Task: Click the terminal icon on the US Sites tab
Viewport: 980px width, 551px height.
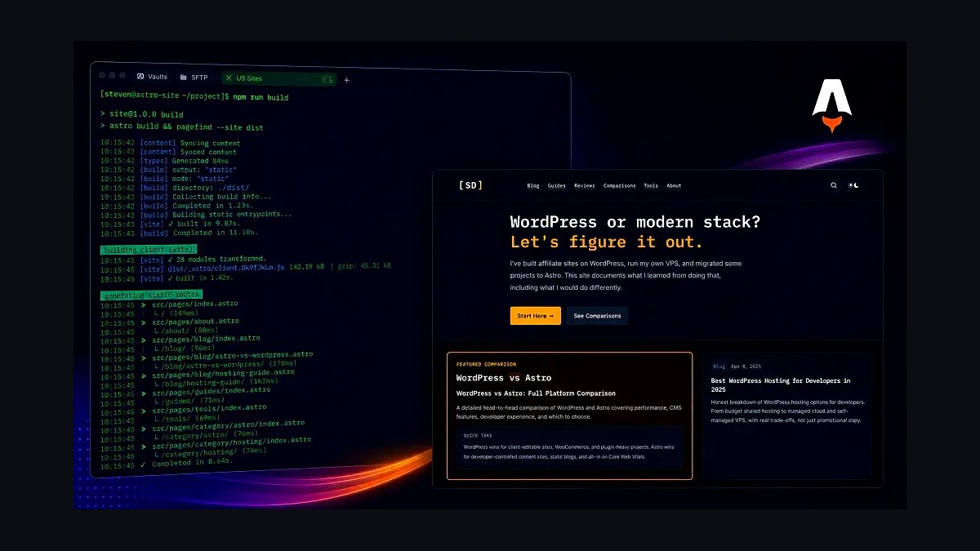Action: [327, 79]
